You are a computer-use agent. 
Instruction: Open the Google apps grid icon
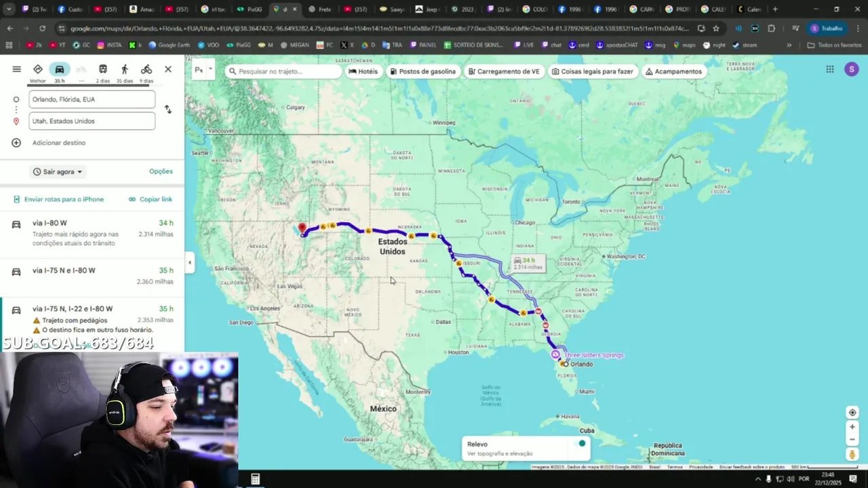pos(829,69)
